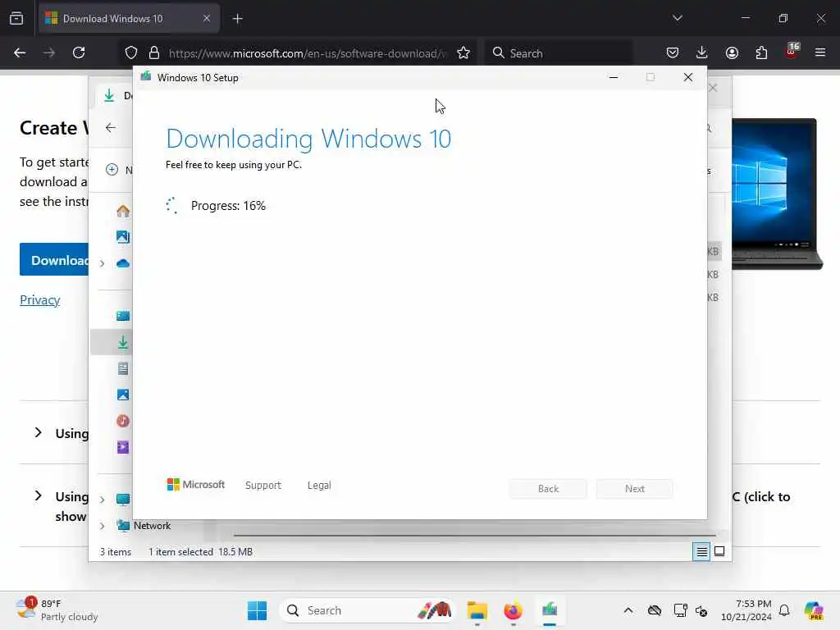
Task: Click the microsoft.com address bar
Action: (307, 53)
